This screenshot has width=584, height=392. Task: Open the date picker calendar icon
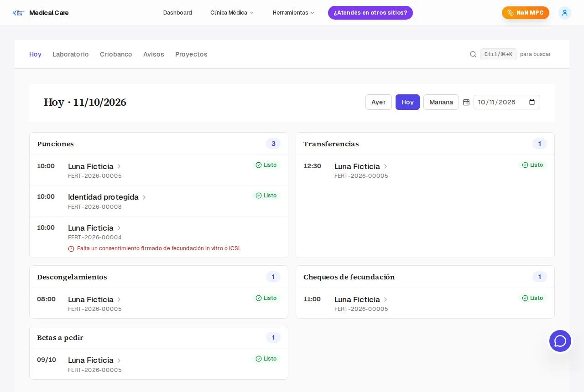466,102
